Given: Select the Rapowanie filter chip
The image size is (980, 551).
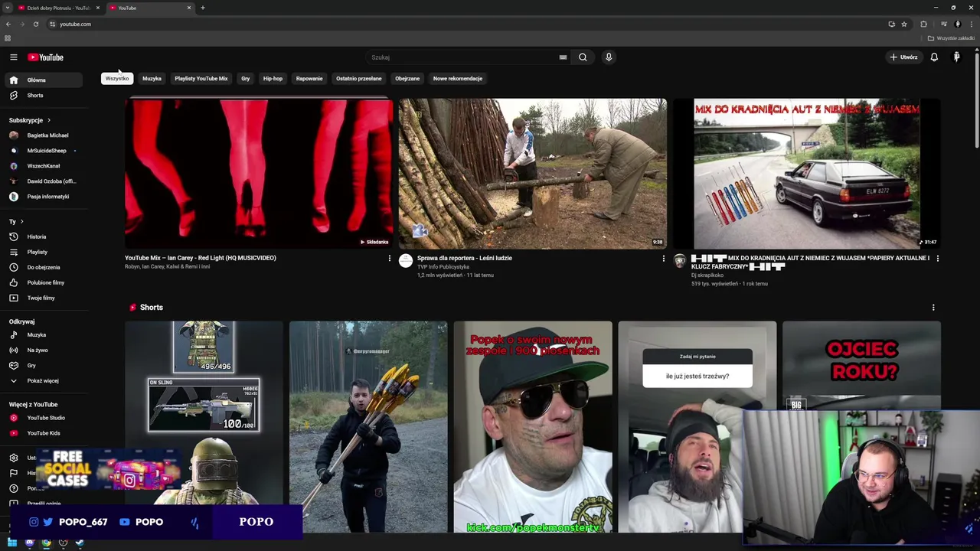Looking at the screenshot, I should (309, 78).
